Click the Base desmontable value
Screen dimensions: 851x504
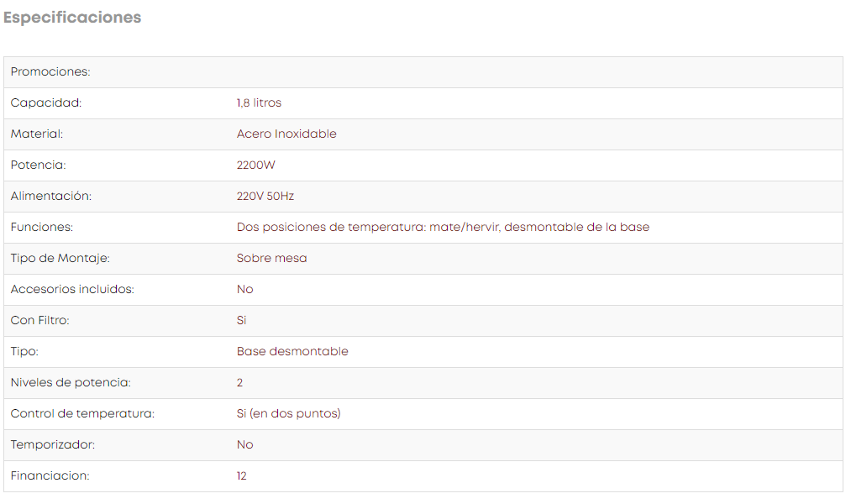pos(292,352)
